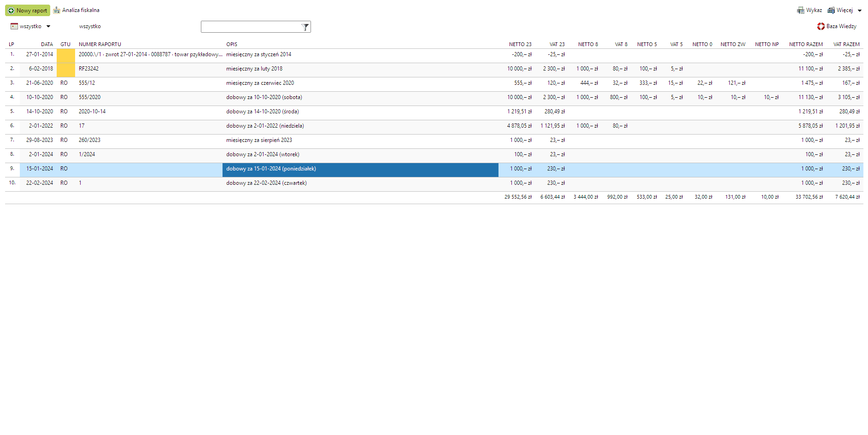Screen dimensions: 868x435
Task: Click the yellow GTU cell in row 1
Action: (65, 54)
